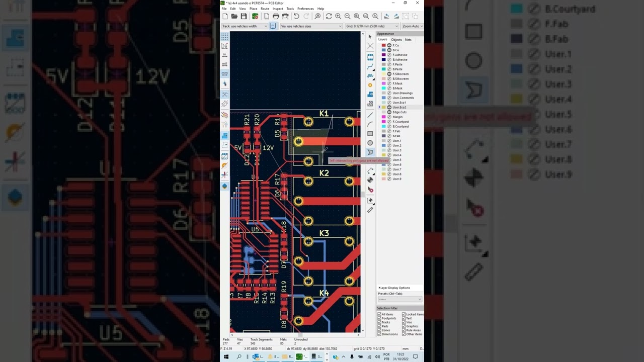This screenshot has height=362, width=644.
Task: Click the F.Mask layer color swatch
Action: click(x=383, y=83)
